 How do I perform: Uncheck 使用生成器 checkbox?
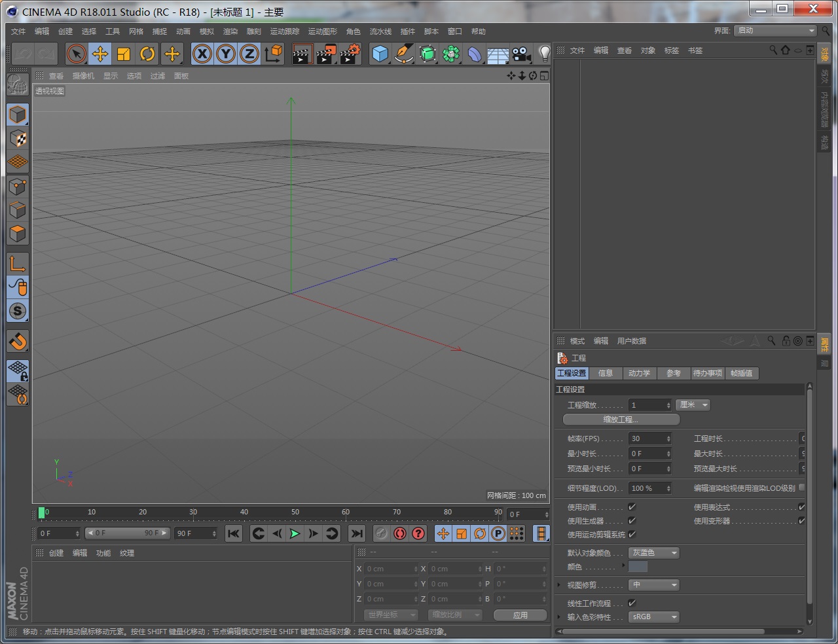(632, 520)
